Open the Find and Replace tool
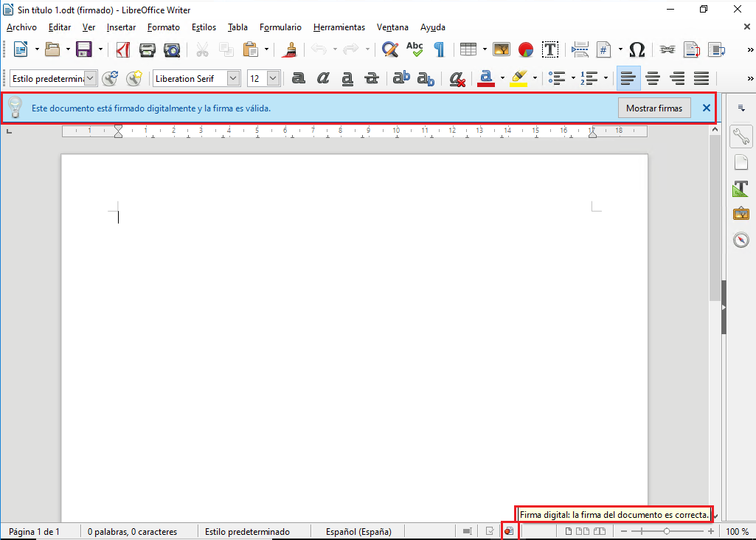This screenshot has width=756, height=540. pyautogui.click(x=390, y=49)
